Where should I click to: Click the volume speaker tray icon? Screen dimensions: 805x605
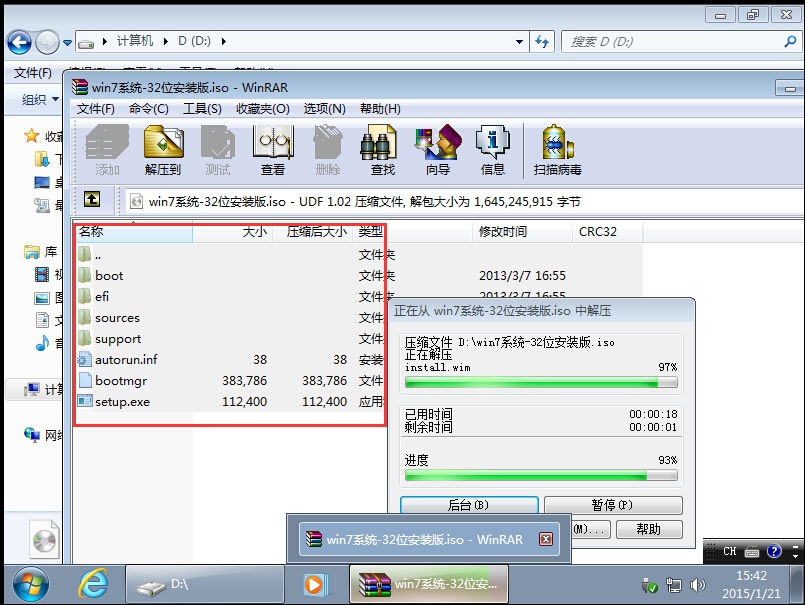pyautogui.click(x=697, y=585)
